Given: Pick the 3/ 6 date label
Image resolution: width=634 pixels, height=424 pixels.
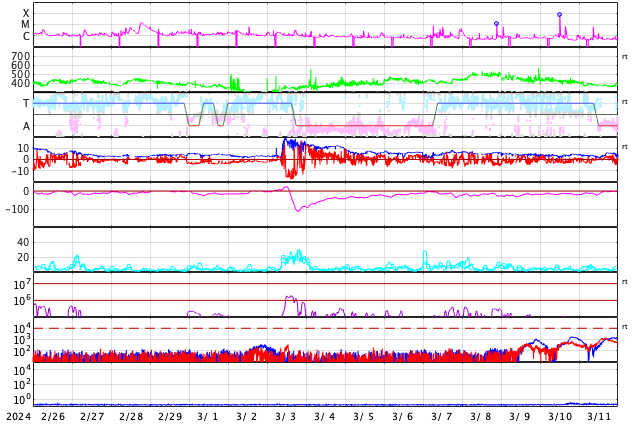Looking at the screenshot, I should (402, 416).
